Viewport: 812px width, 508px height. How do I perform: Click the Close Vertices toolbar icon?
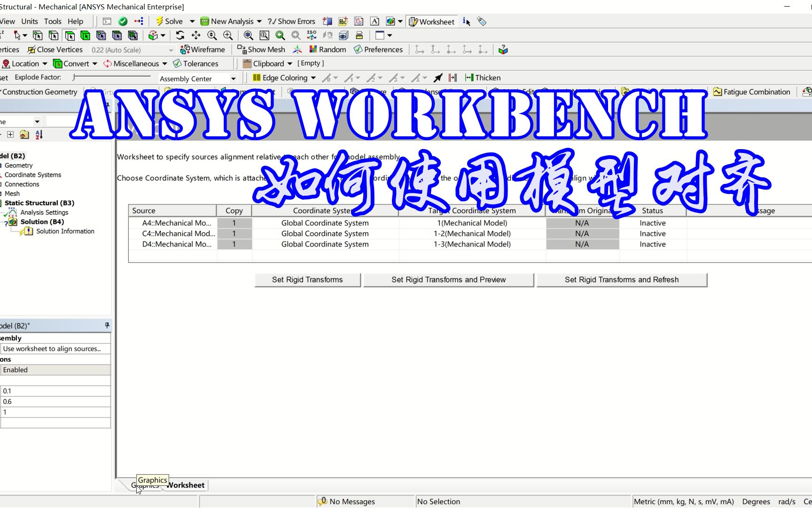(31, 49)
